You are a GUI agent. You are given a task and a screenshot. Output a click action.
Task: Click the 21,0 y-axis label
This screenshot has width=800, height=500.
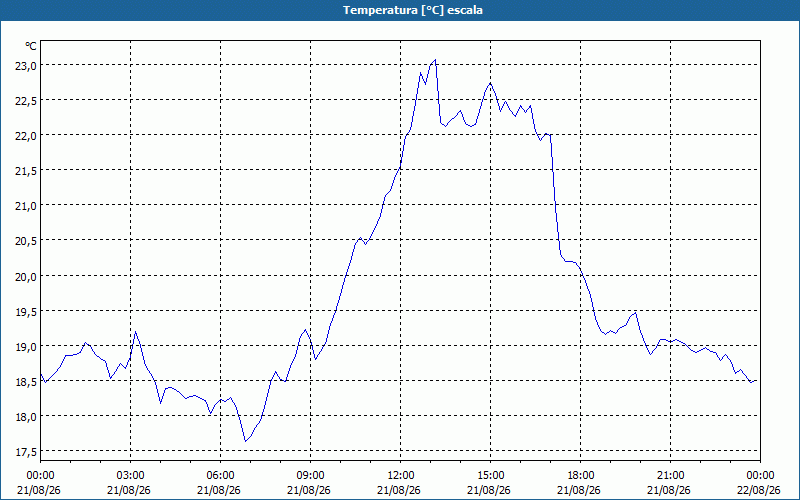26,206
